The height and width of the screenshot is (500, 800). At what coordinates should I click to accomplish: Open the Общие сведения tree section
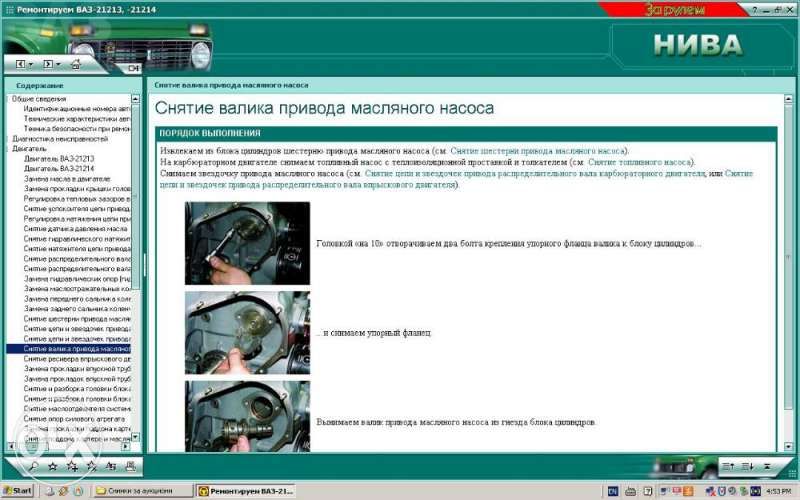(39, 98)
